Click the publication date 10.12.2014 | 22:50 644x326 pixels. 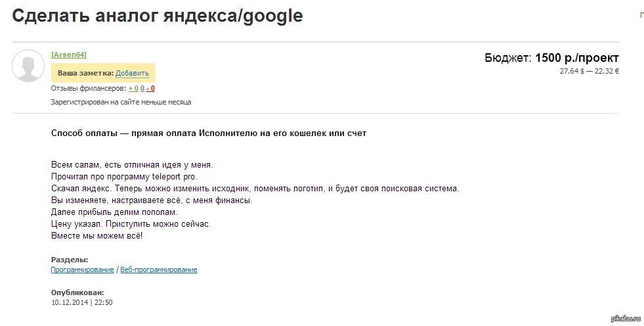81,302
